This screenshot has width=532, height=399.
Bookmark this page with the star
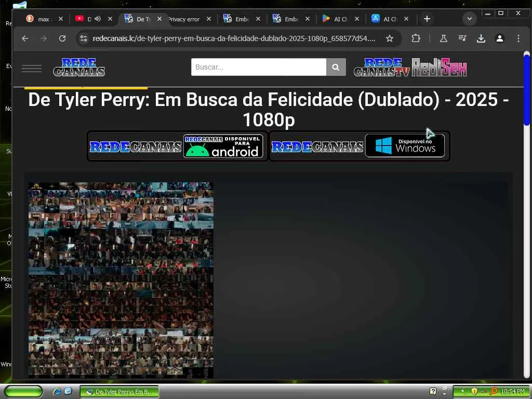tap(390, 38)
